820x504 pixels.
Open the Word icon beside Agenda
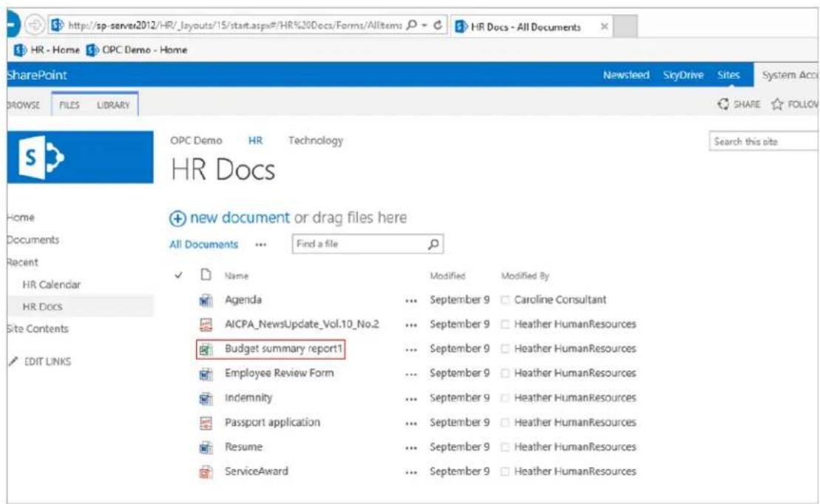click(206, 300)
